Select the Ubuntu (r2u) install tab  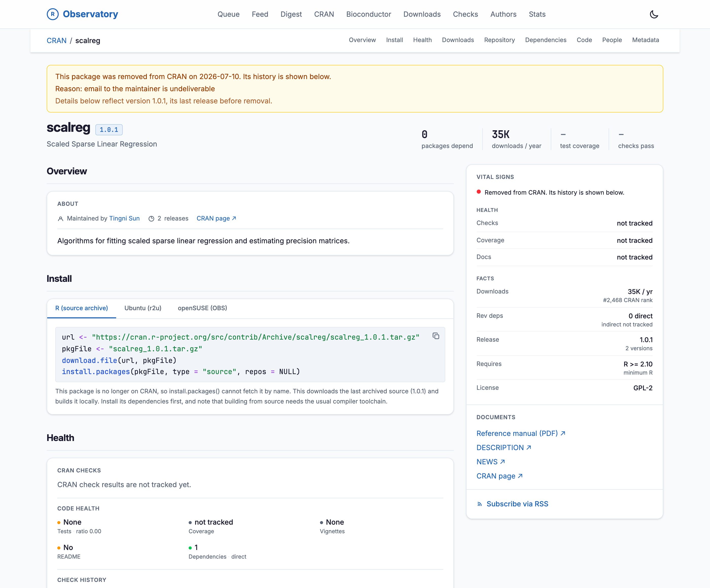(x=143, y=308)
